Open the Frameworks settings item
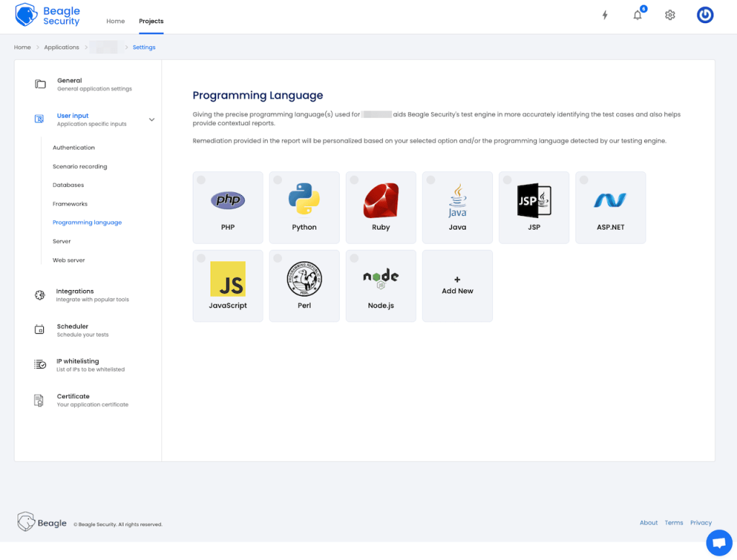Viewport: 737px width, 560px height. pyautogui.click(x=70, y=204)
